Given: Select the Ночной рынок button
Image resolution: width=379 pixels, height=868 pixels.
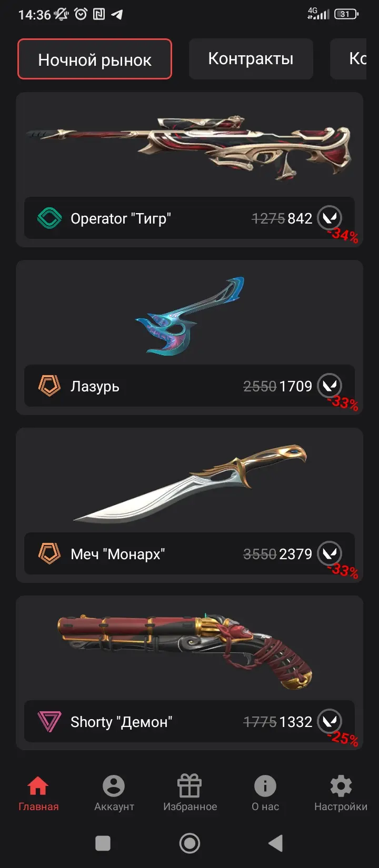Looking at the screenshot, I should pos(95,59).
